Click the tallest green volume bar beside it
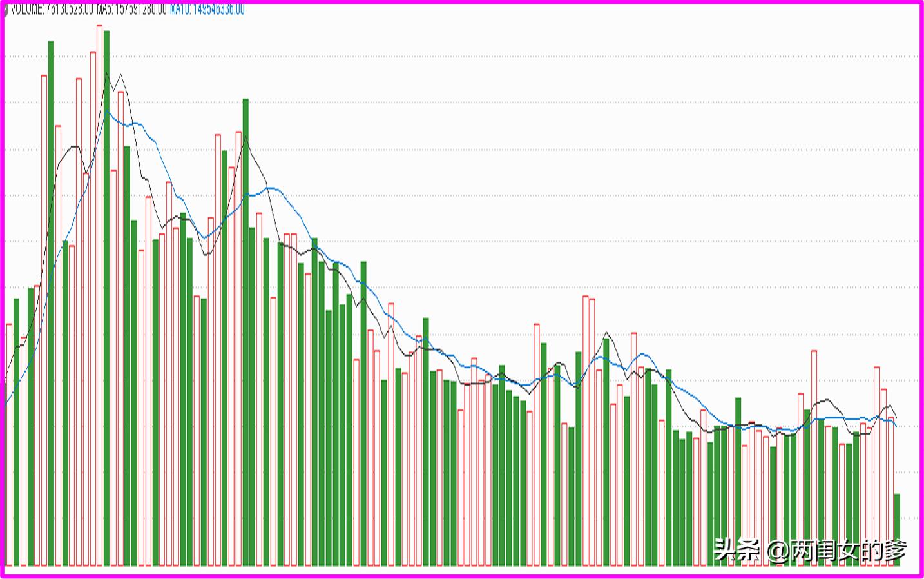 [107, 299]
